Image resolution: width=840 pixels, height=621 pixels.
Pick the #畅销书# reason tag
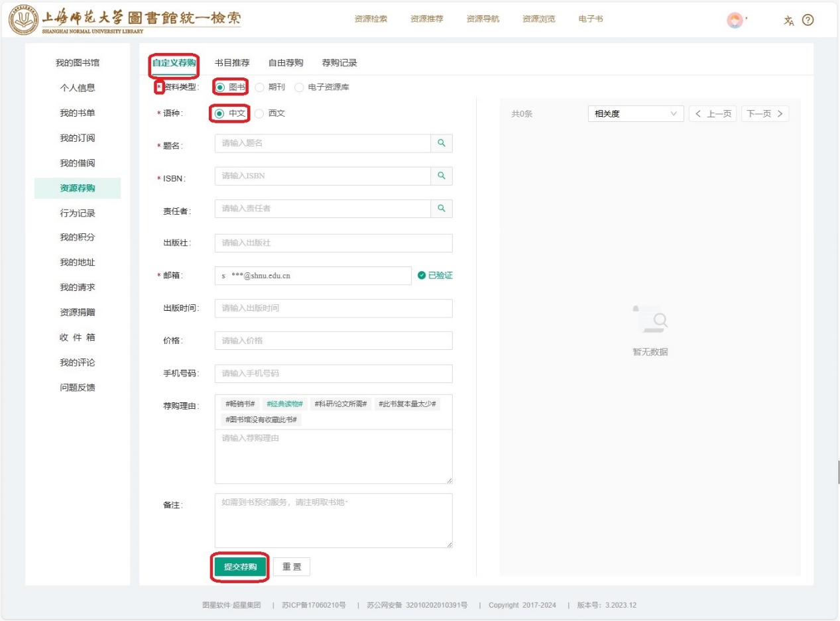pyautogui.click(x=240, y=404)
